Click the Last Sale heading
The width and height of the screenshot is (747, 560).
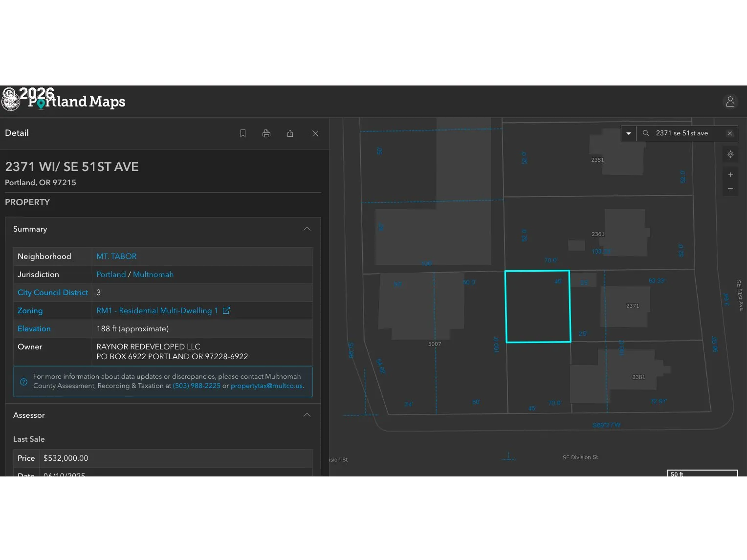29,439
